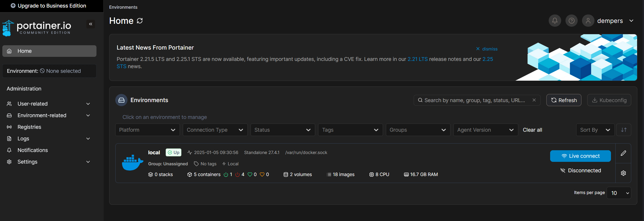This screenshot has width=644, height=221.
Task: Open the Sort By dropdown
Action: (x=595, y=130)
